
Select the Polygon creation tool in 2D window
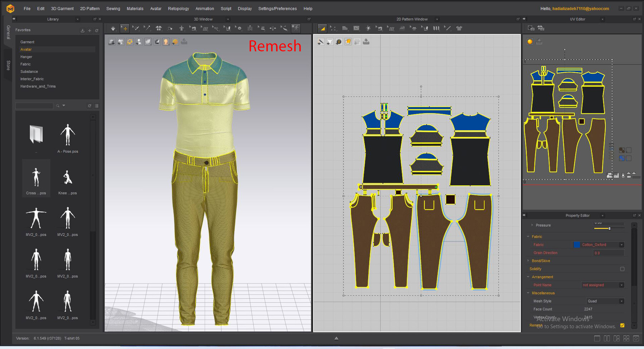click(x=345, y=28)
